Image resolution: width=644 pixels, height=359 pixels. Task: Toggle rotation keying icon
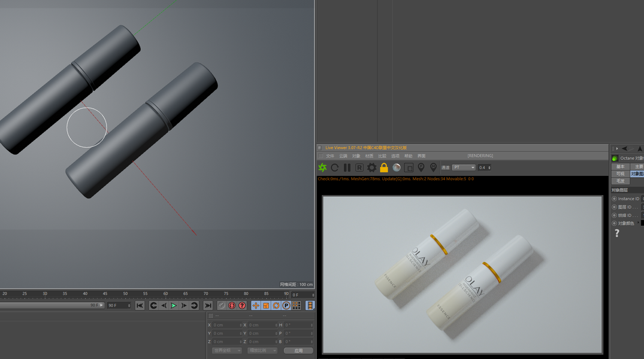pos(276,305)
